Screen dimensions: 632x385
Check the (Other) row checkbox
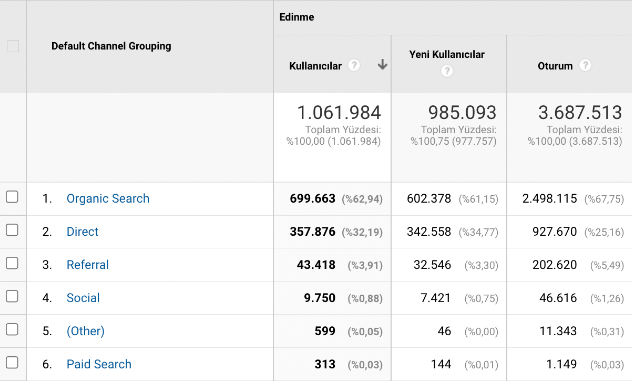[12, 329]
